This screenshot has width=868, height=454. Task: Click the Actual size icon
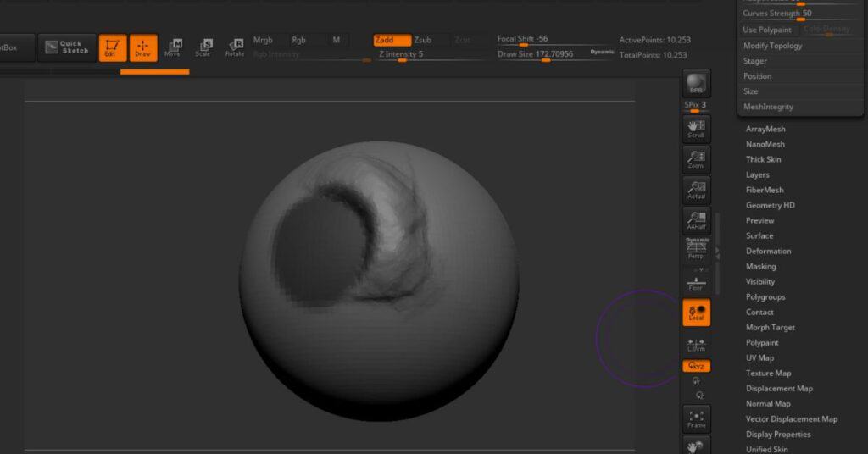tap(696, 190)
